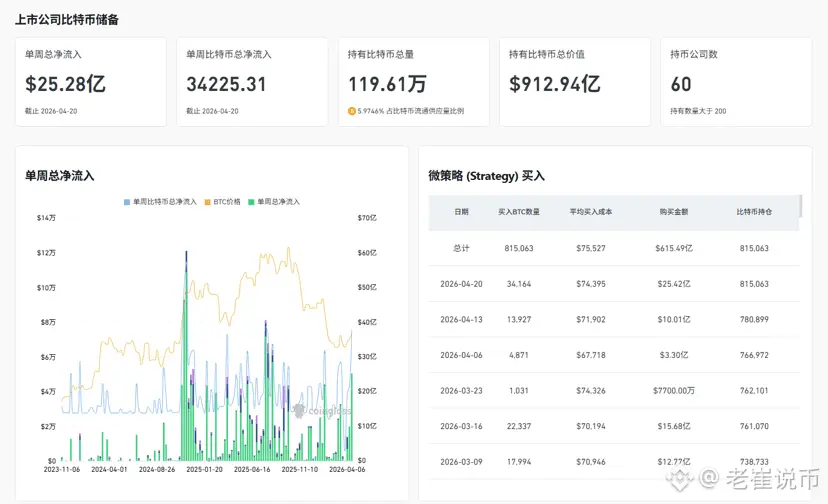The image size is (828, 504).
Task: Click the 2023-11-06 chart axis label
Action: [62, 469]
